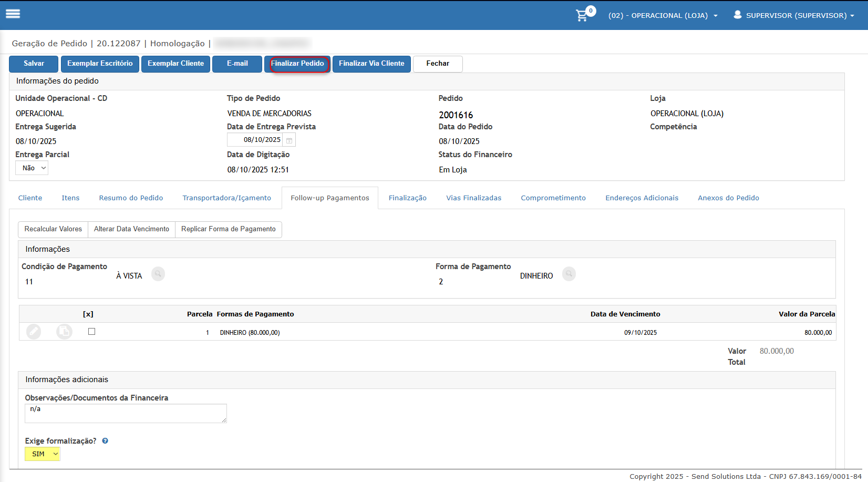
Task: Click into Observações/Documentos da Financeira text area
Action: [126, 414]
